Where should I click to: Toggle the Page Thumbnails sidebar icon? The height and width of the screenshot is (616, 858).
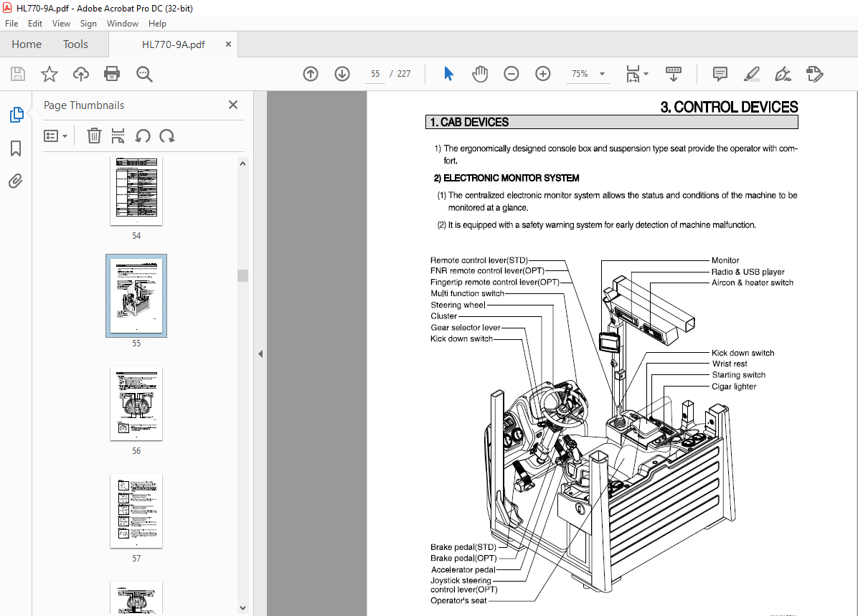[16, 115]
